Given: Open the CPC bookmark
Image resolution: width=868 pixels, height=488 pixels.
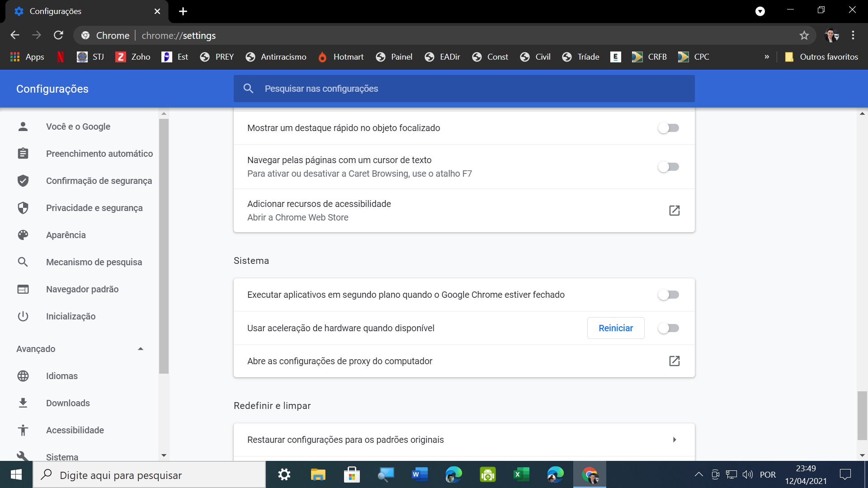Looking at the screenshot, I should tap(693, 57).
